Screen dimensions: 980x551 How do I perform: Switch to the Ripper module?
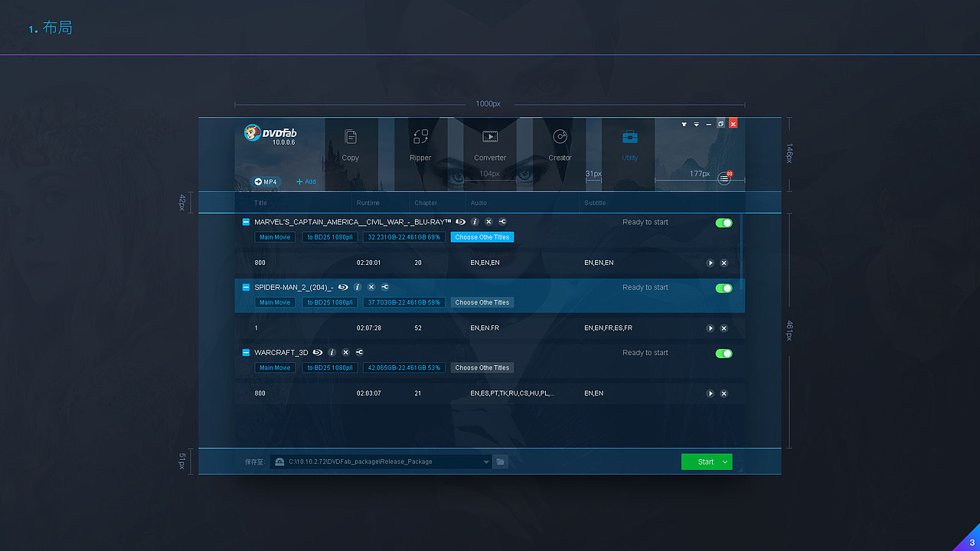point(420,145)
